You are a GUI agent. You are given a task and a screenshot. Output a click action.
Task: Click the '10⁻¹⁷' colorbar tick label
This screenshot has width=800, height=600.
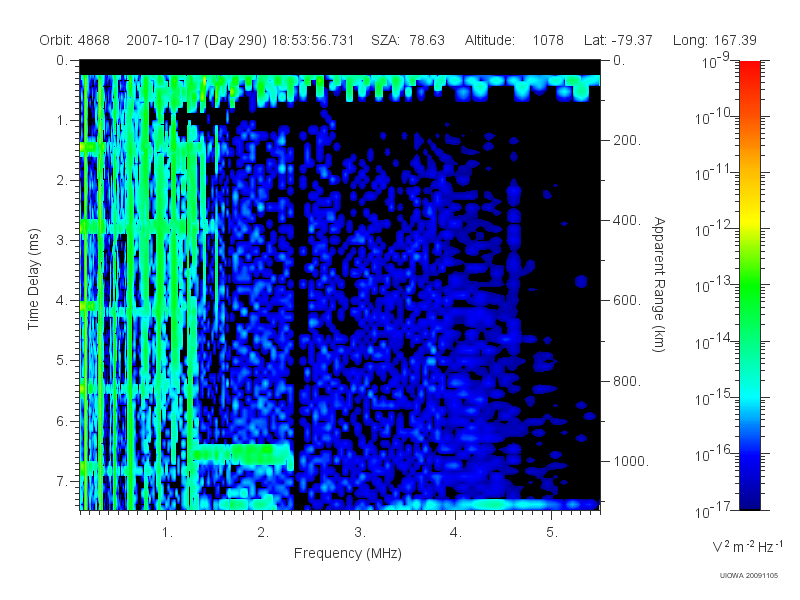(713, 510)
